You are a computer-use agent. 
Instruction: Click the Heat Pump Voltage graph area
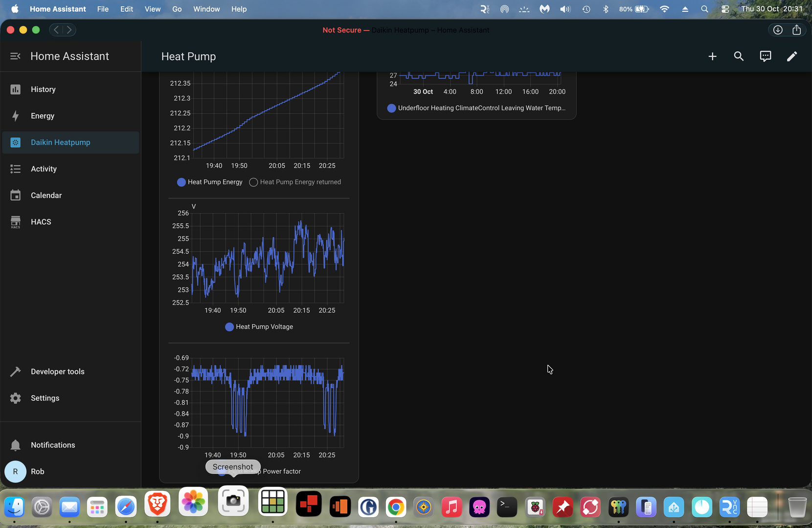pyautogui.click(x=268, y=258)
